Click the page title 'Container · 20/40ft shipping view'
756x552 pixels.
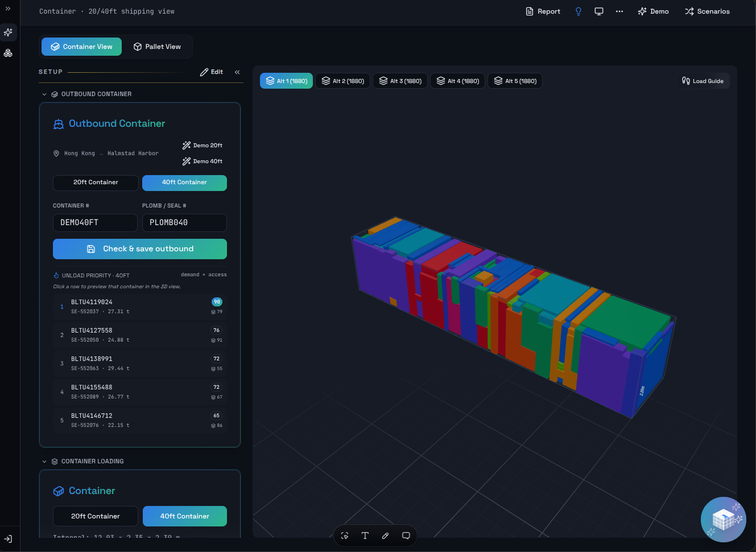click(x=107, y=11)
